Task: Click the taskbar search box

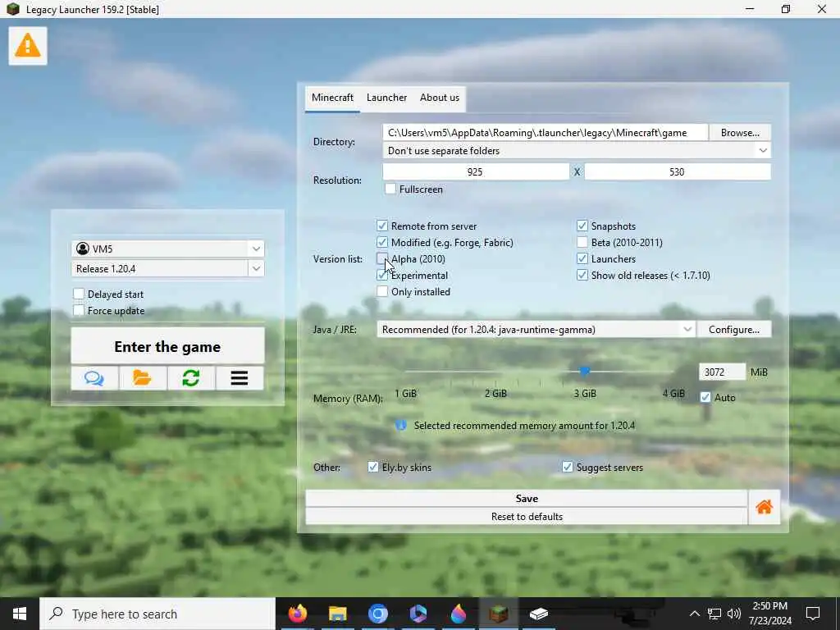Action: [157, 614]
